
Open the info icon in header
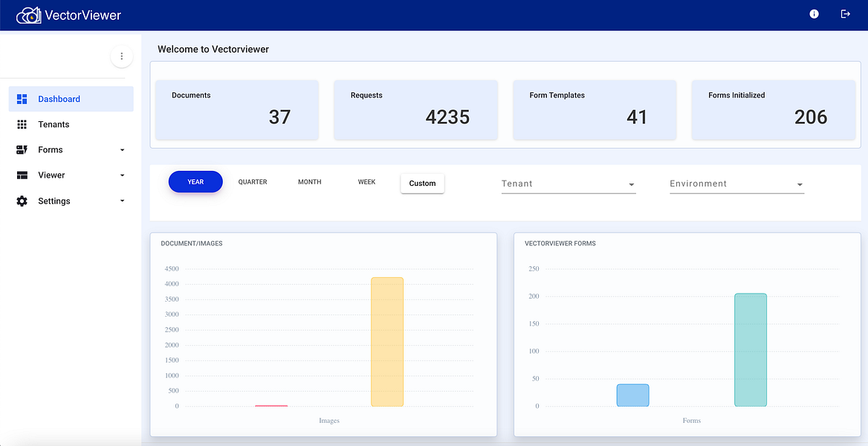coord(814,14)
